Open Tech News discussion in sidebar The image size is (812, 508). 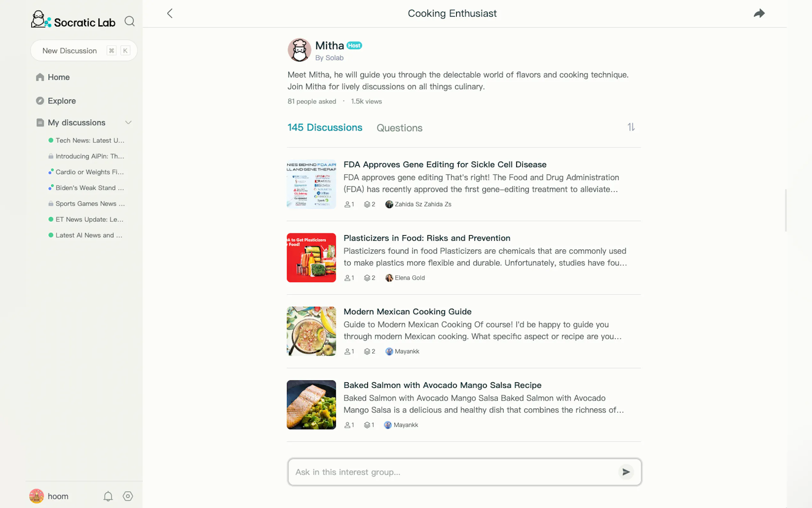[90, 140]
